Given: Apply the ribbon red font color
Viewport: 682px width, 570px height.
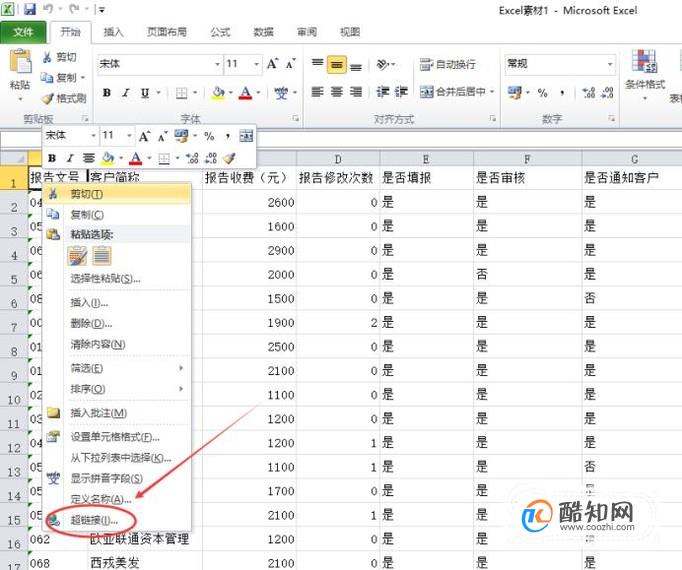Looking at the screenshot, I should pos(246,92).
